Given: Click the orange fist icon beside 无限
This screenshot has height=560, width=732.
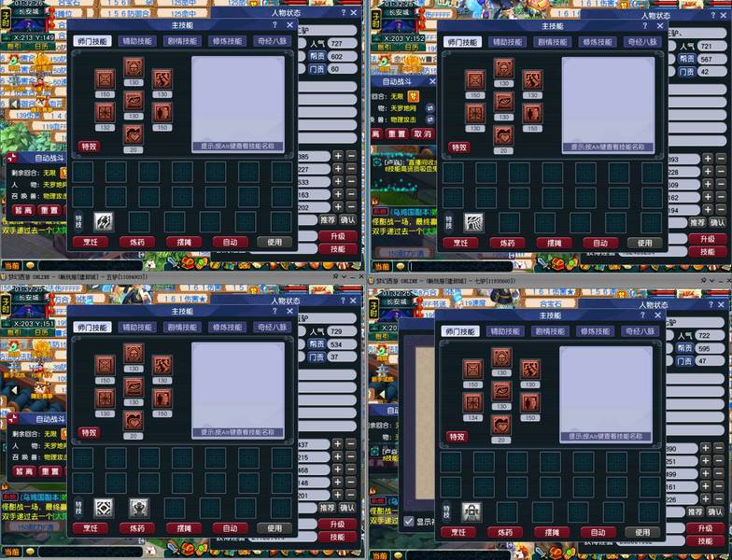Looking at the screenshot, I should point(414,96).
